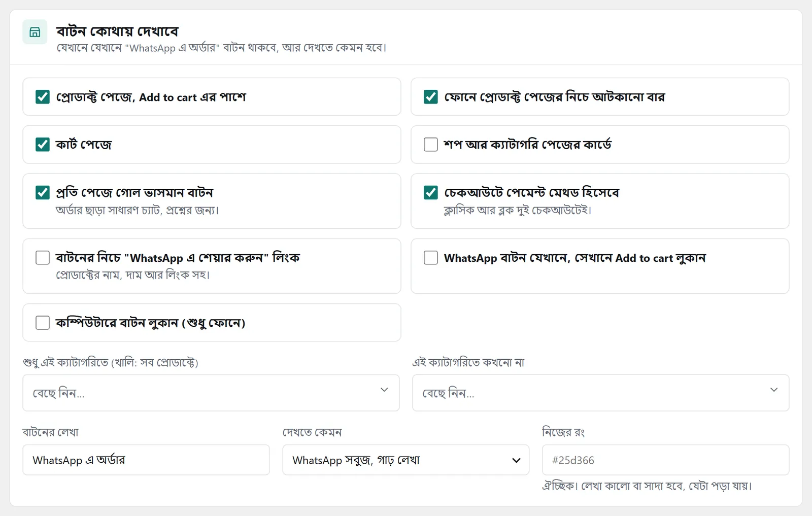This screenshot has width=812, height=516.
Task: Click the "বাটনের লেখা" text field
Action: (146, 460)
